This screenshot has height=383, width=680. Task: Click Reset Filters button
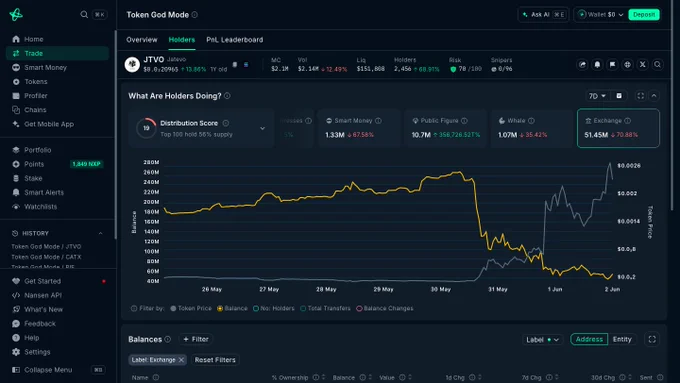215,360
